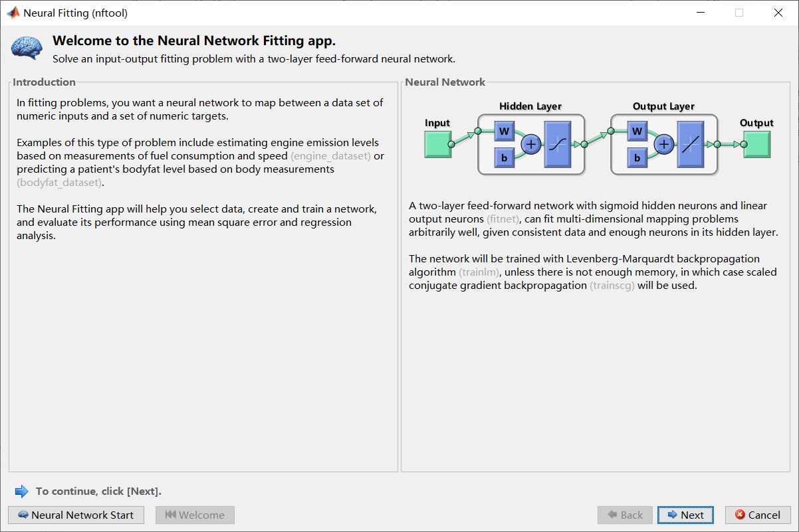
Task: Click the engine_dataset reference text
Action: coord(330,156)
